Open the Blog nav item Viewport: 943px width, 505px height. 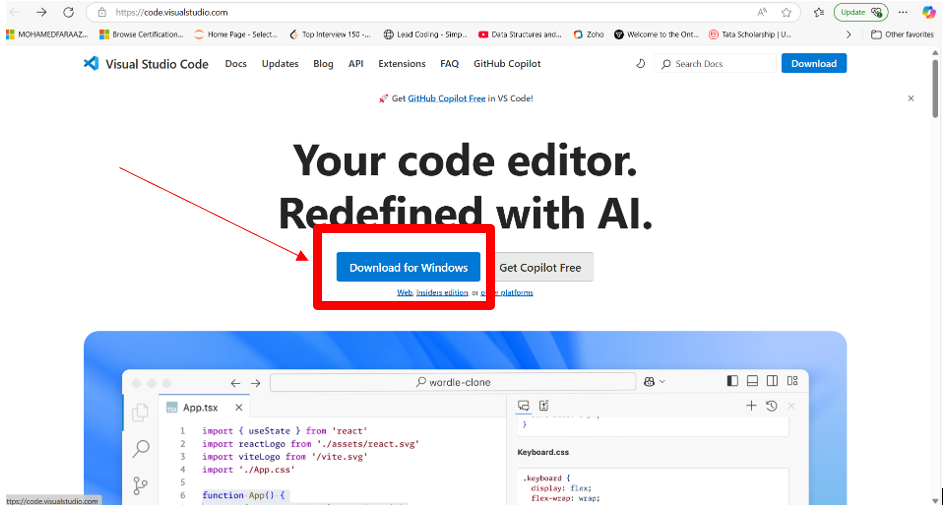click(323, 63)
